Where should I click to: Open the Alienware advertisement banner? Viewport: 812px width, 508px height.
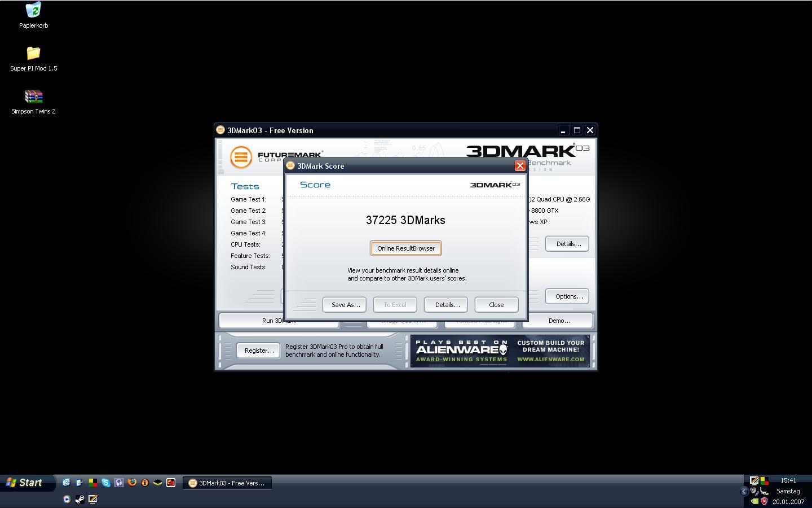tap(500, 351)
